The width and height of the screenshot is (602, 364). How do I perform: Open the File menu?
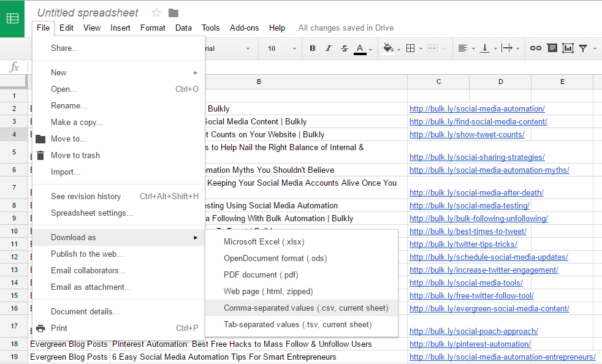point(44,28)
